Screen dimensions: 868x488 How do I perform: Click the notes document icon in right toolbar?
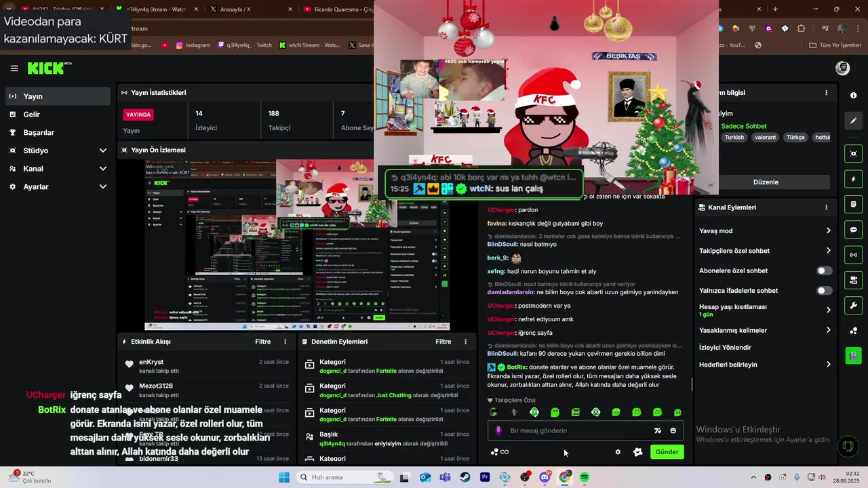853,205
